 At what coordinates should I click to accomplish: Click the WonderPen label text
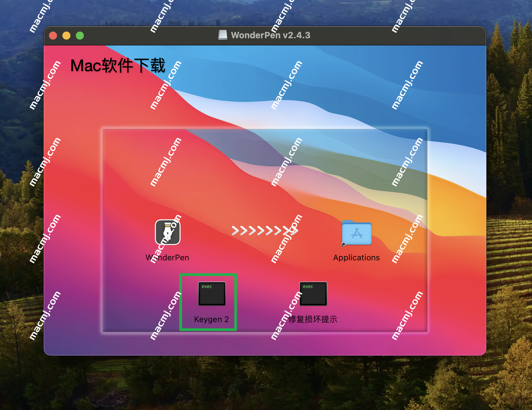coord(167,258)
